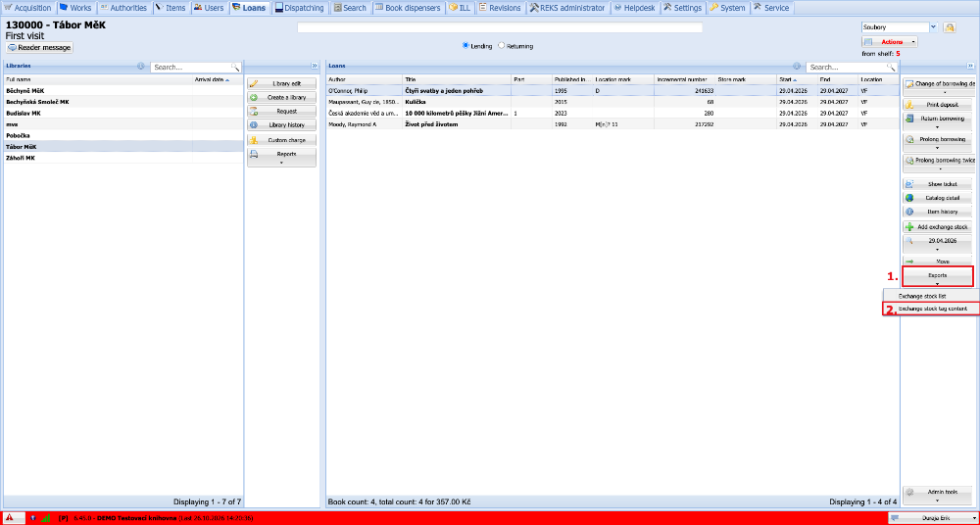Select Záhoří MK library row
Viewport: 980px width, 525px height.
click(x=123, y=158)
